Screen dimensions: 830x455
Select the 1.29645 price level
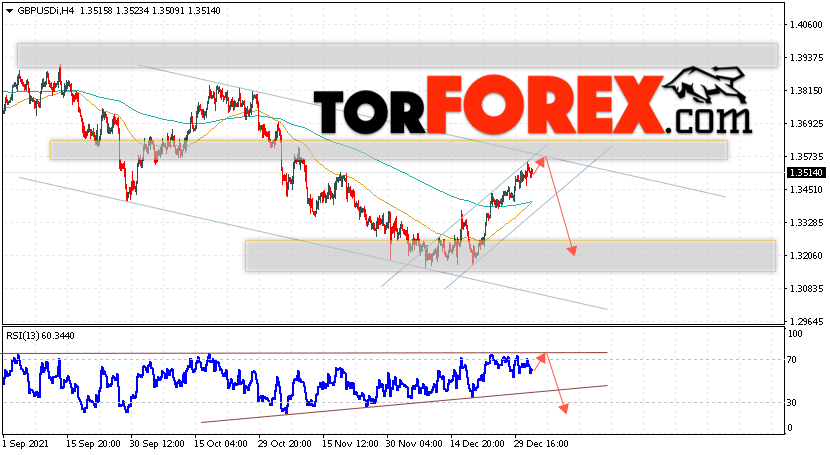pos(806,322)
